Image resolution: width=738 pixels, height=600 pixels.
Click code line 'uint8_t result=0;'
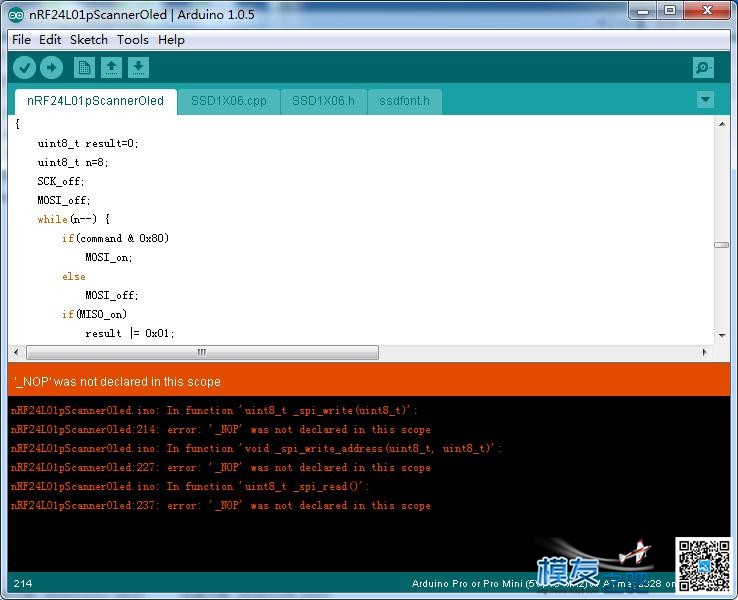pos(88,144)
